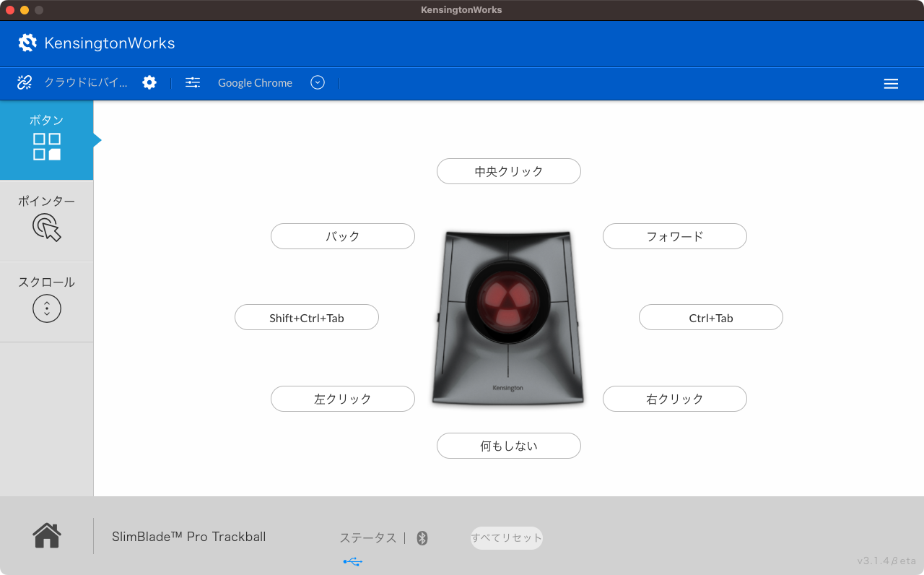This screenshot has height=575, width=924.
Task: Select the ボタン tab
Action: [47, 140]
